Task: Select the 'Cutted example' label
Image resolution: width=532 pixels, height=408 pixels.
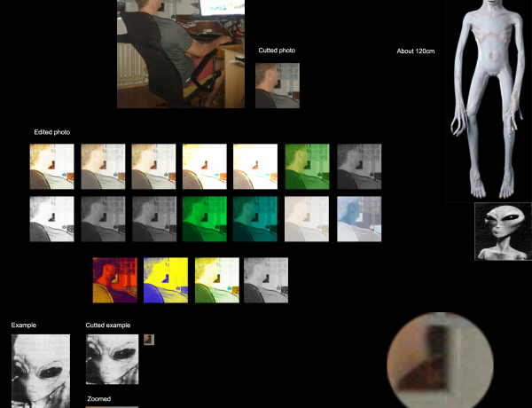Action: pyautogui.click(x=108, y=326)
